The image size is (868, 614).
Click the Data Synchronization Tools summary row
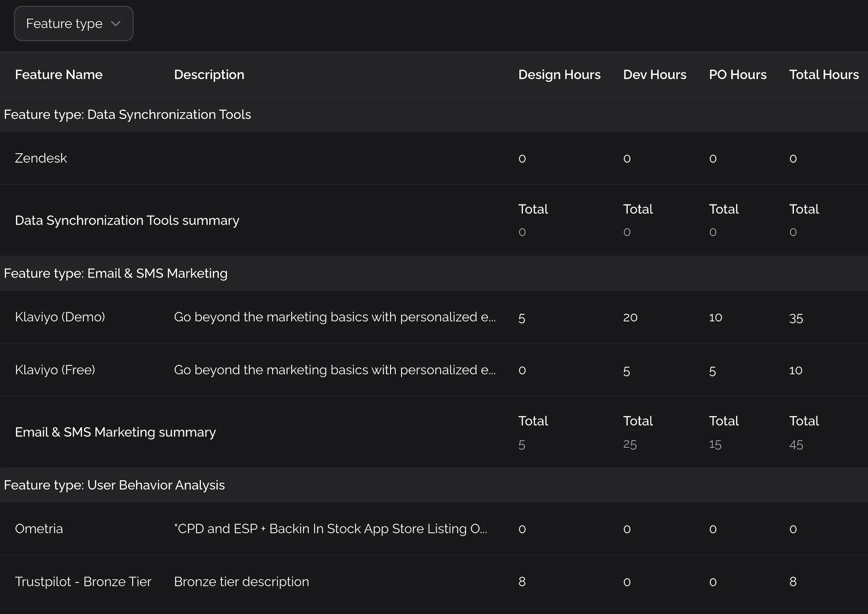(127, 220)
